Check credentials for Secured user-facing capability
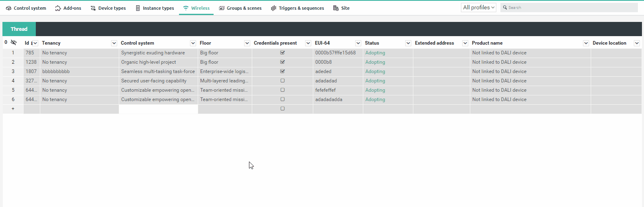This screenshot has width=644, height=207. pos(282,81)
